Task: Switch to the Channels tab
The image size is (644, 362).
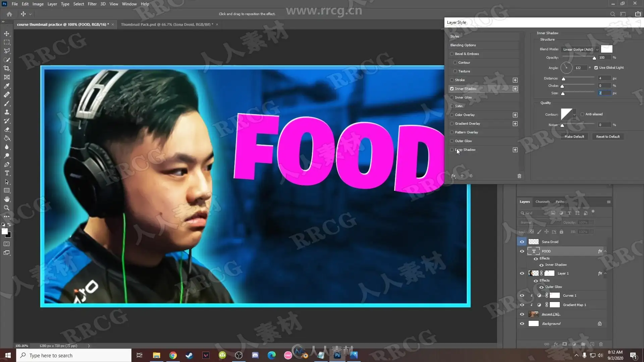Action: (x=542, y=202)
